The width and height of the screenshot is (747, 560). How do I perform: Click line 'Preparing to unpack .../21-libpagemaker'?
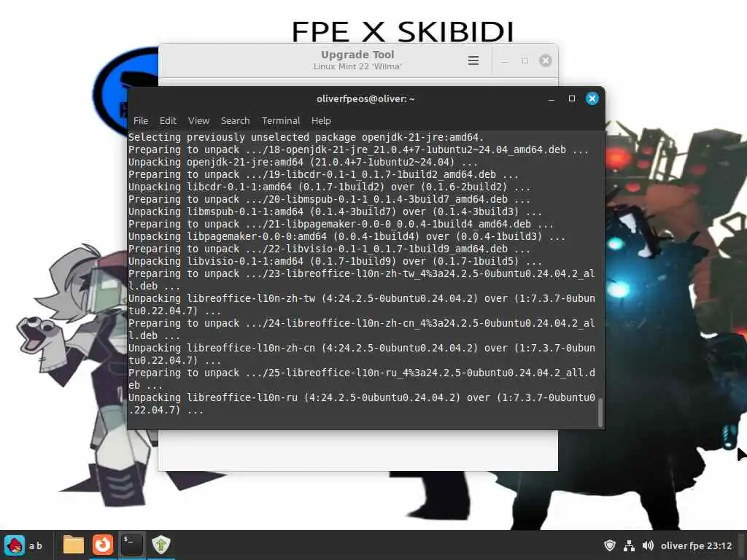tap(341, 224)
